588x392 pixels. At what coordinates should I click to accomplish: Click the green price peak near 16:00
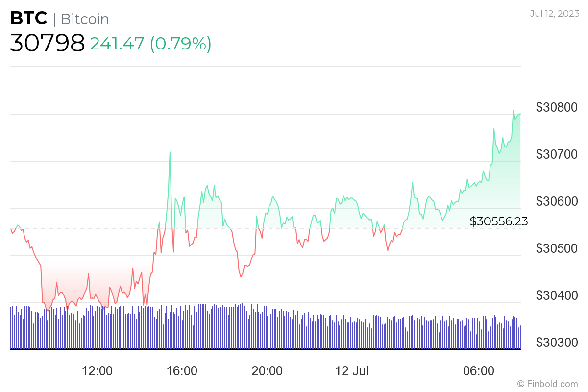tap(170, 152)
